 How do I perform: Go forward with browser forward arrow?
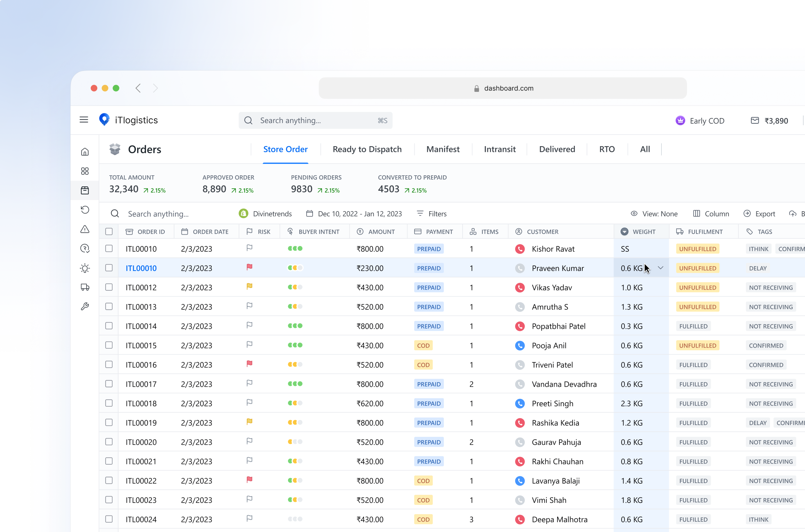click(x=155, y=88)
